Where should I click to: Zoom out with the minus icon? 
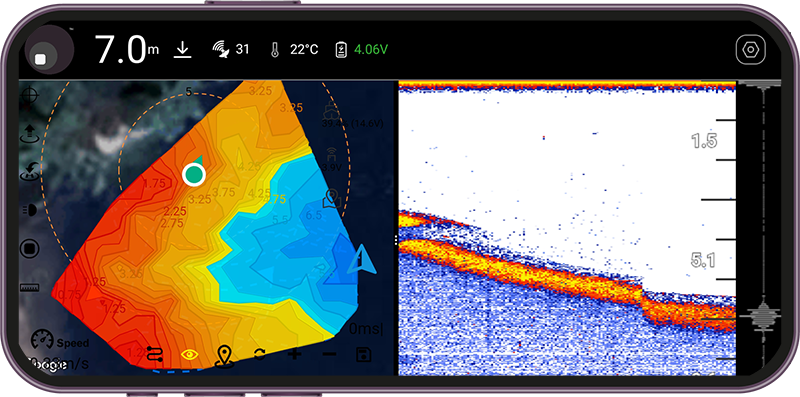coord(330,354)
